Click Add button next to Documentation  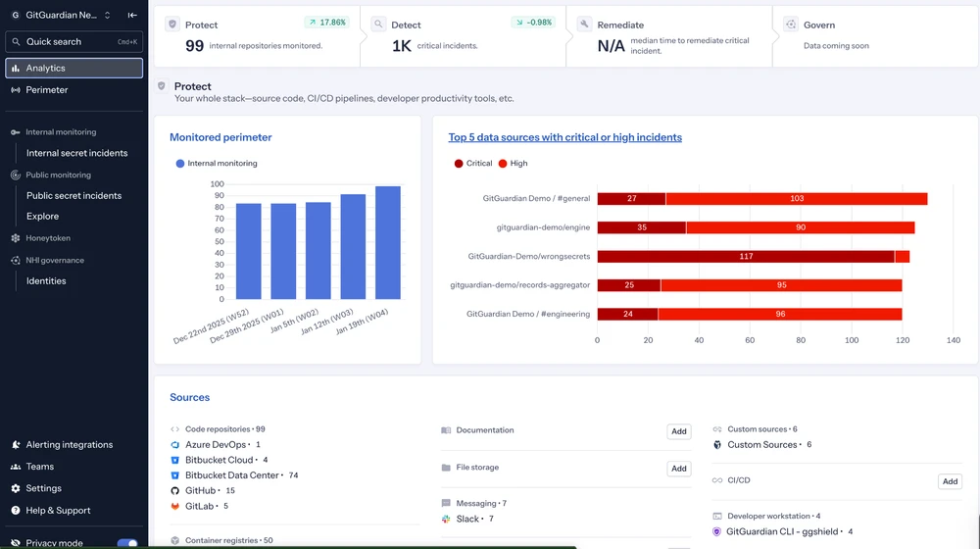[678, 431]
